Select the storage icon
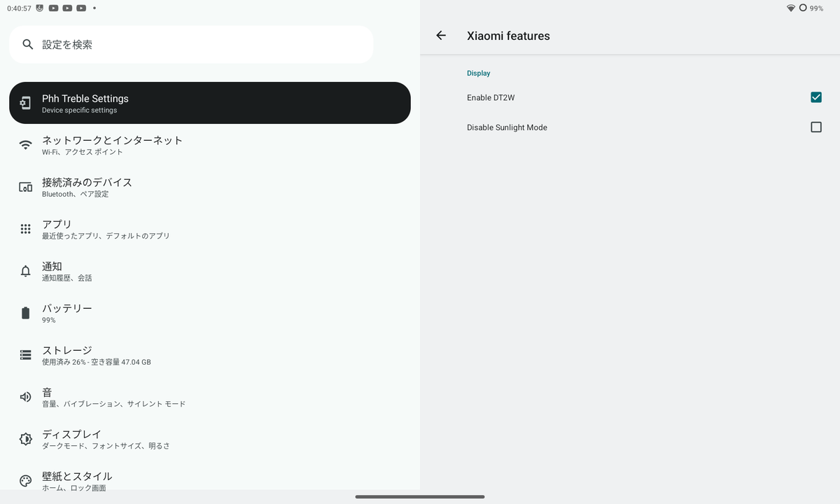840x504 pixels. (26, 355)
